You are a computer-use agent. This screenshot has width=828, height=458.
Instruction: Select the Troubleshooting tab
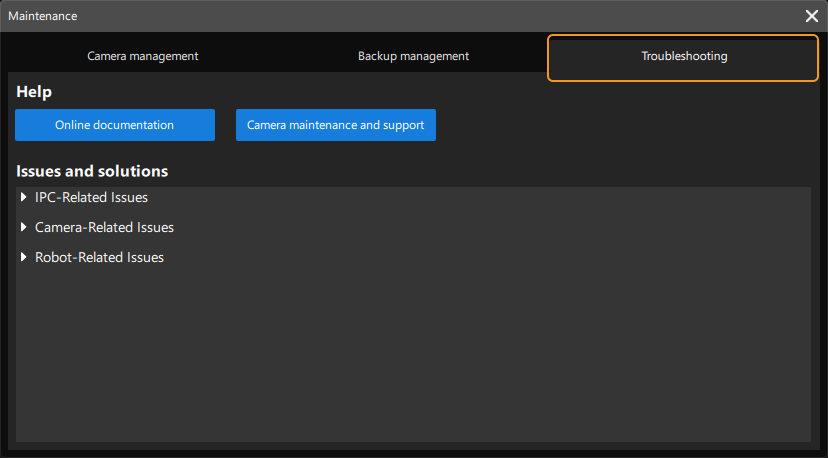(684, 57)
